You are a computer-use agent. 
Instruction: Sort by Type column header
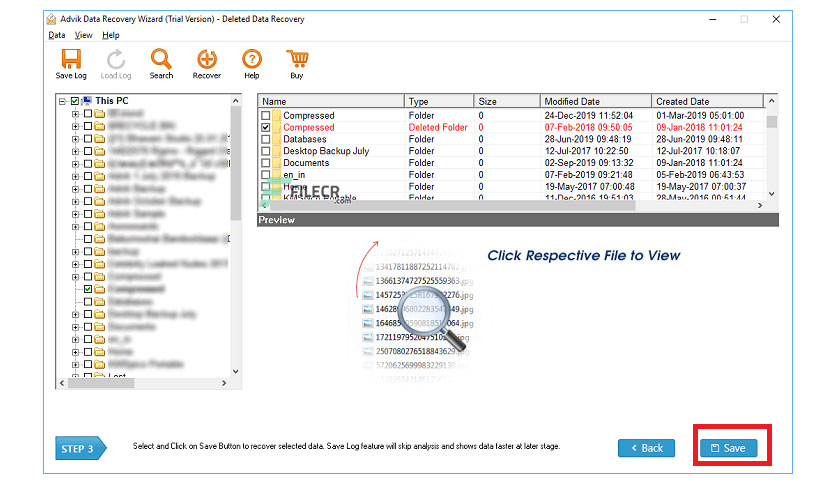point(439,101)
